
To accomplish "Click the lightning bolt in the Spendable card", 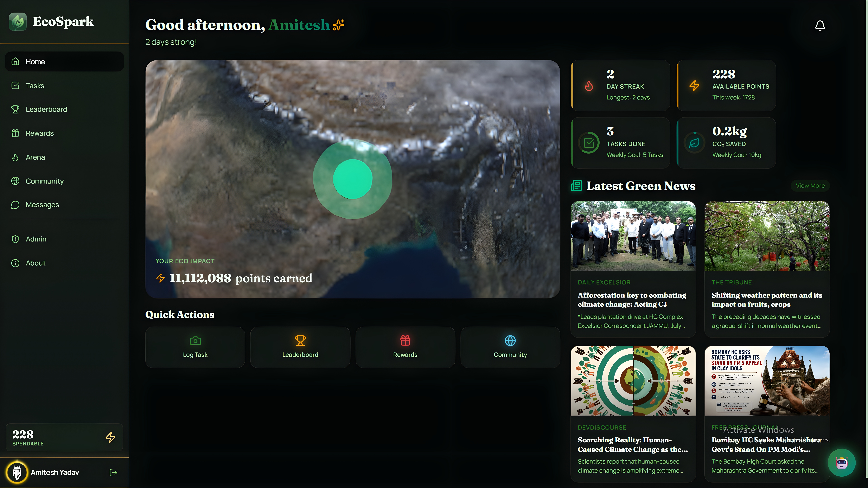I will tap(110, 437).
